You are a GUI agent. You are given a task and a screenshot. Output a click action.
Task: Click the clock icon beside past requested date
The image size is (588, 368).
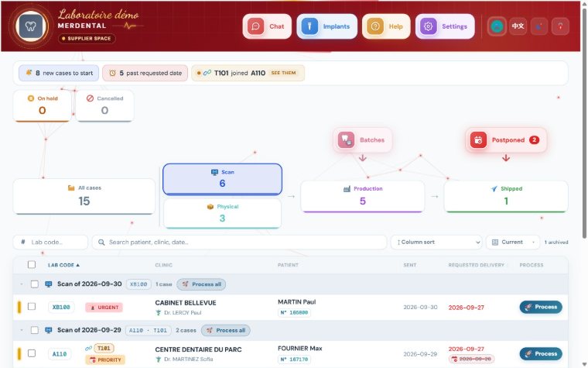click(x=112, y=73)
